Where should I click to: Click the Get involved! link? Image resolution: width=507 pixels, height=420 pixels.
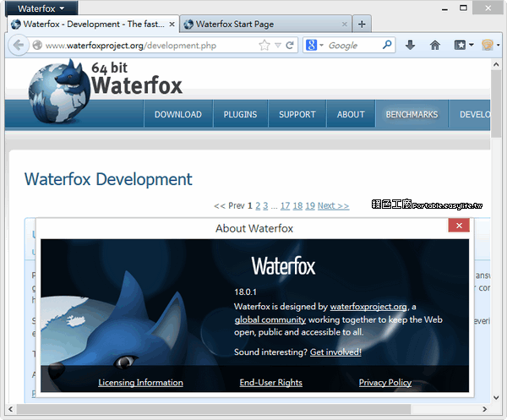point(335,352)
